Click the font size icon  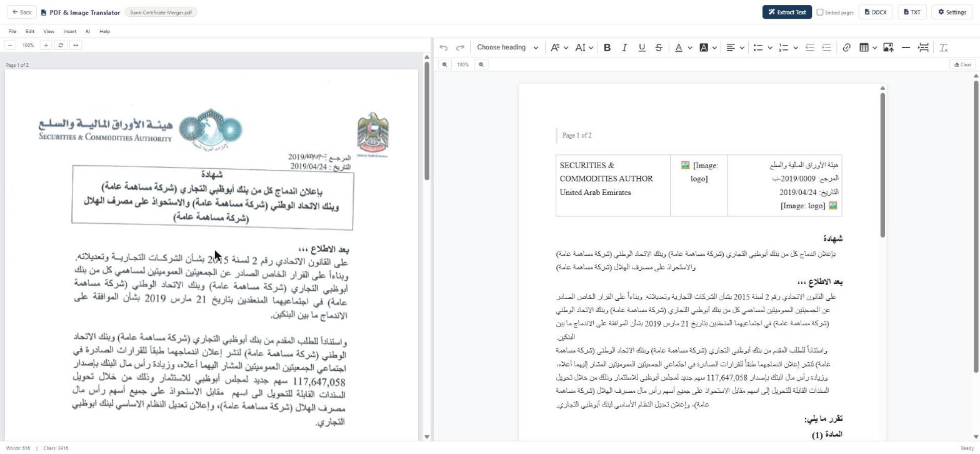[580, 48]
